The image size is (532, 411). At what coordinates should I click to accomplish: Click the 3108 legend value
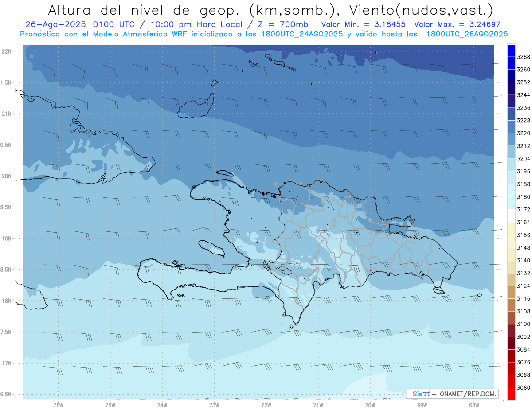tap(524, 311)
